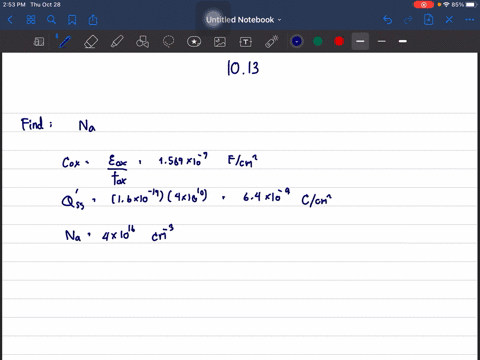Open the three-dot more options menu
480x360 pixels.
(x=470, y=20)
